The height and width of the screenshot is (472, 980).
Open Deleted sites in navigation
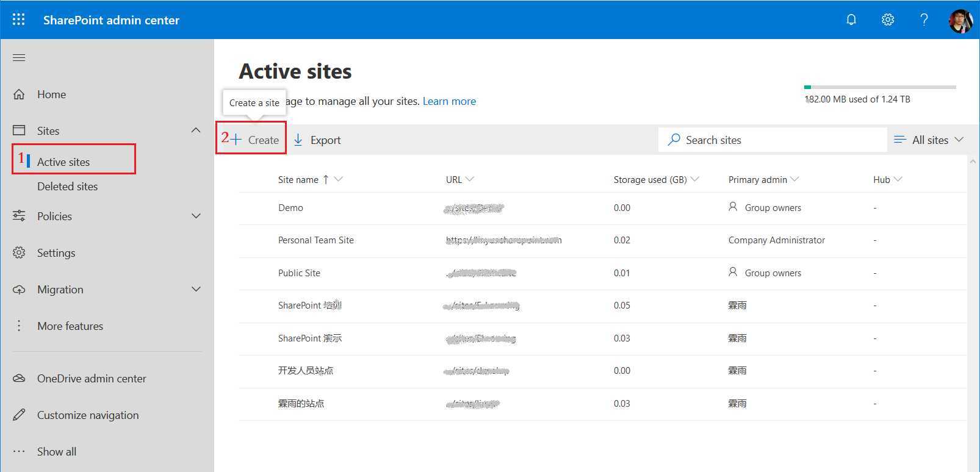67,186
